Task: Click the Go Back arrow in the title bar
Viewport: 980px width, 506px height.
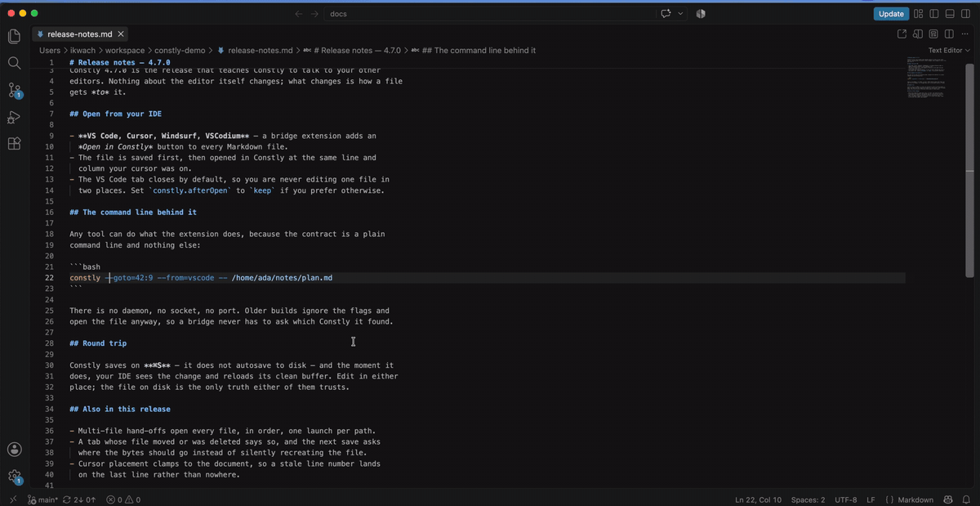Action: [300, 14]
